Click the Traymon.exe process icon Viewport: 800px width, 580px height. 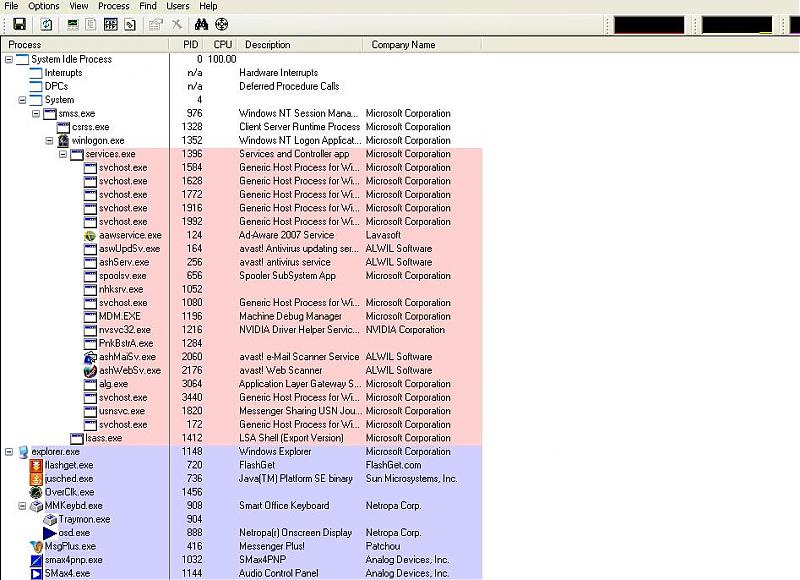click(50, 519)
